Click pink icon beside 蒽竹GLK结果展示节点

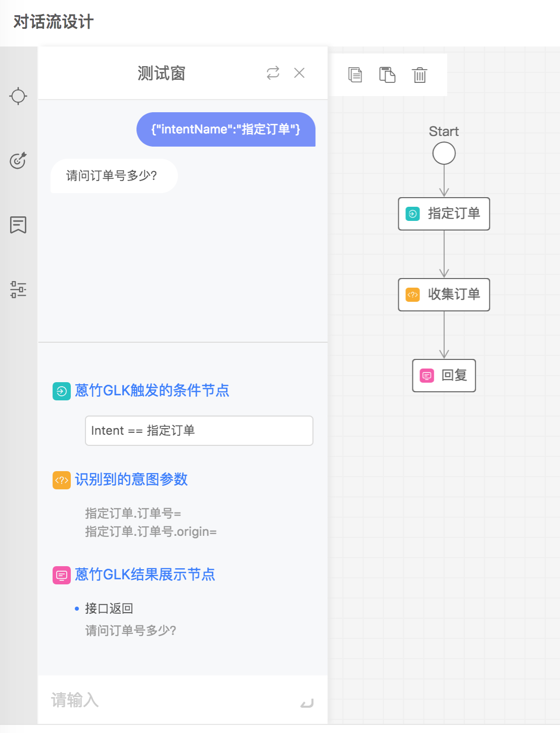click(62, 575)
